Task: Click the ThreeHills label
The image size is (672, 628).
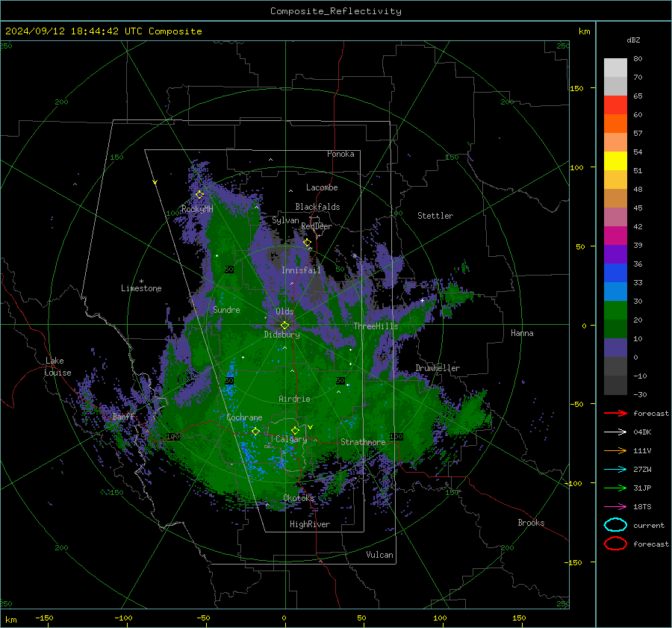Action: coord(376,326)
